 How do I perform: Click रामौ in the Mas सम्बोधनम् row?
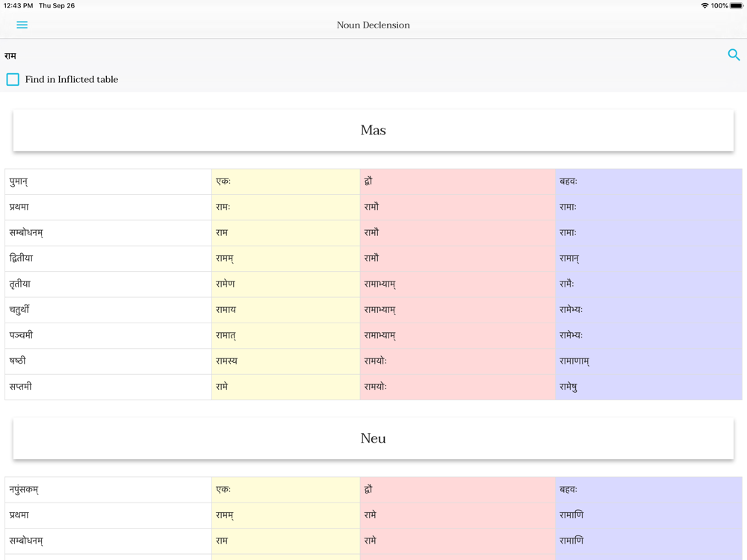pyautogui.click(x=457, y=233)
